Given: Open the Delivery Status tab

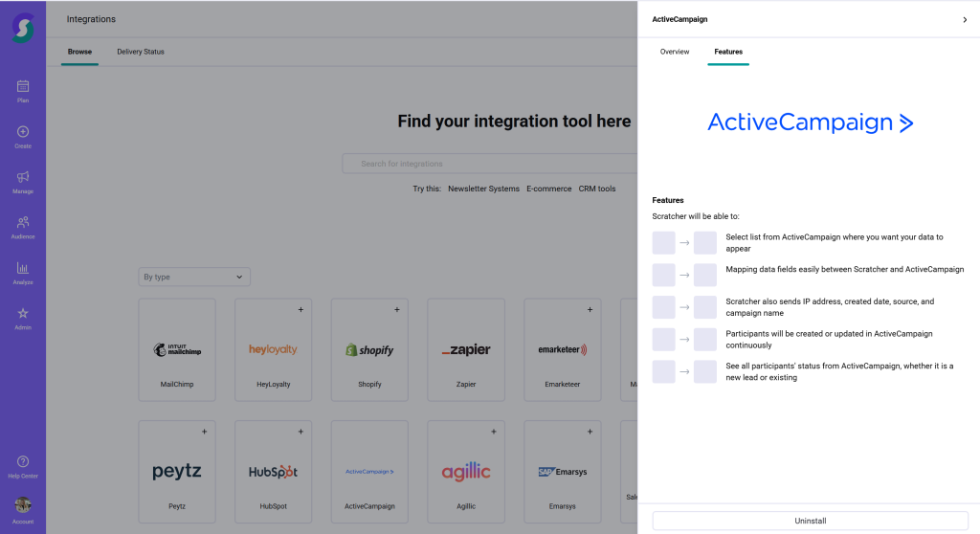Looking at the screenshot, I should pyautogui.click(x=141, y=52).
